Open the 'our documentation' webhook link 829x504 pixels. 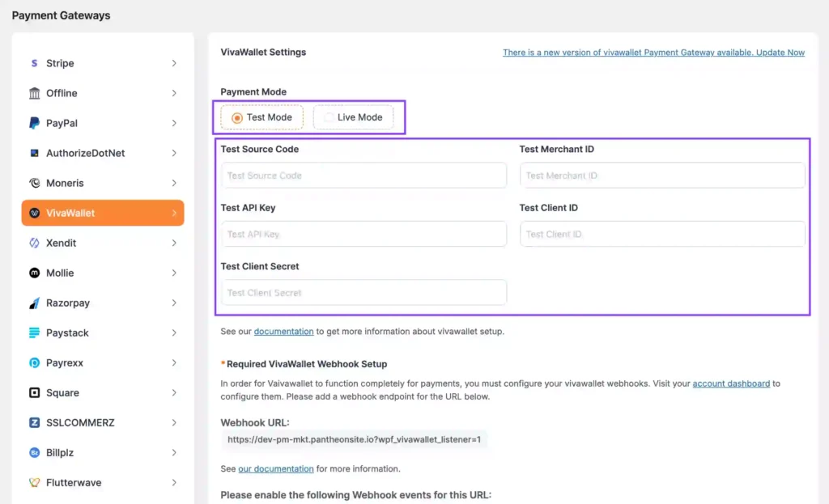click(276, 468)
